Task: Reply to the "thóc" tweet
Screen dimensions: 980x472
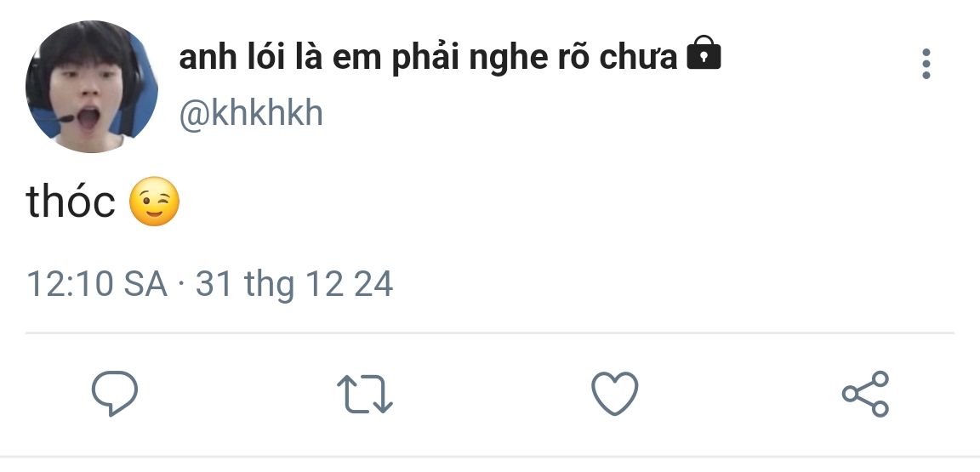Action: (115, 394)
